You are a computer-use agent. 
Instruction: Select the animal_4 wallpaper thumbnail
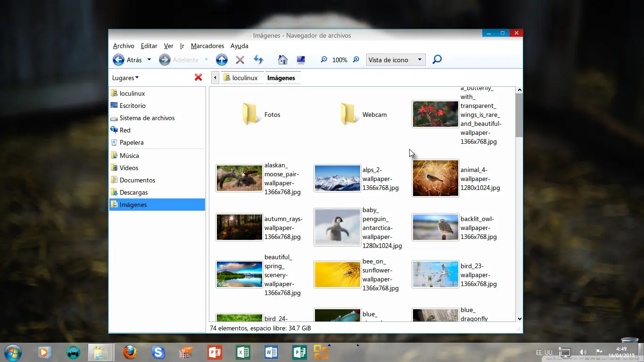pos(435,178)
